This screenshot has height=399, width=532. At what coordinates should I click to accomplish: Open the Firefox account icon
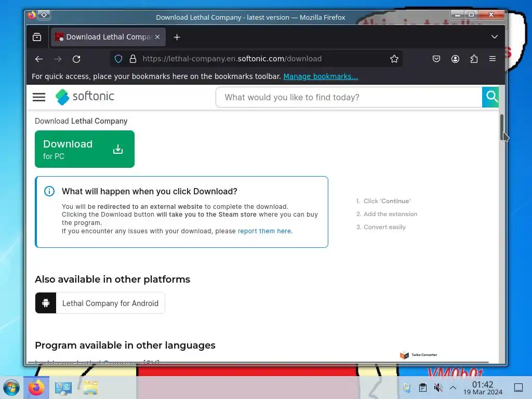click(455, 59)
